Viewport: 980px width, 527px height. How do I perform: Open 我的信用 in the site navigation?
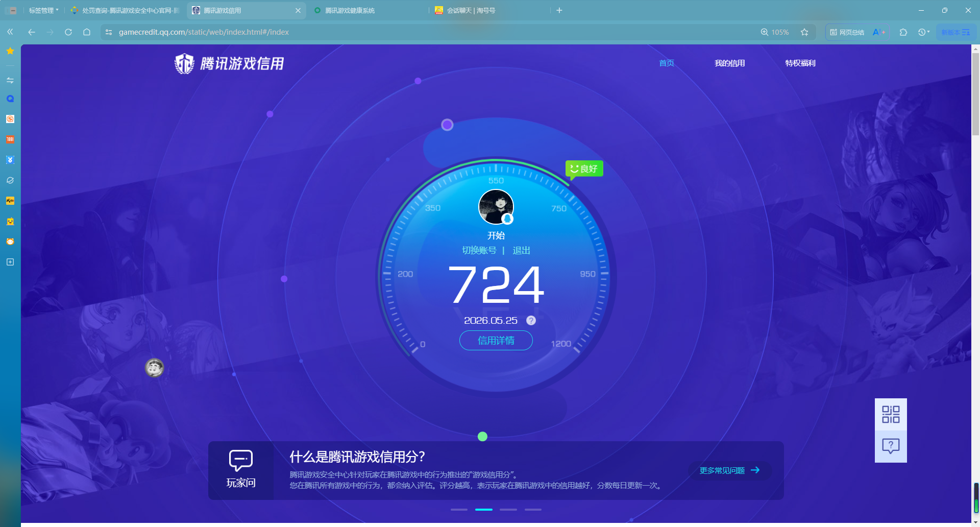tap(730, 63)
